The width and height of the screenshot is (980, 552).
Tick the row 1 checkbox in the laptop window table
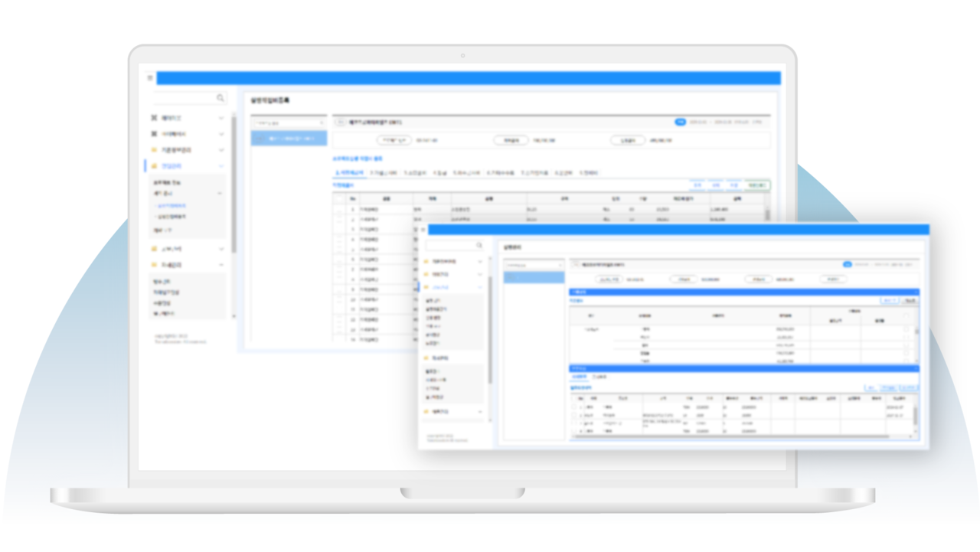339,209
